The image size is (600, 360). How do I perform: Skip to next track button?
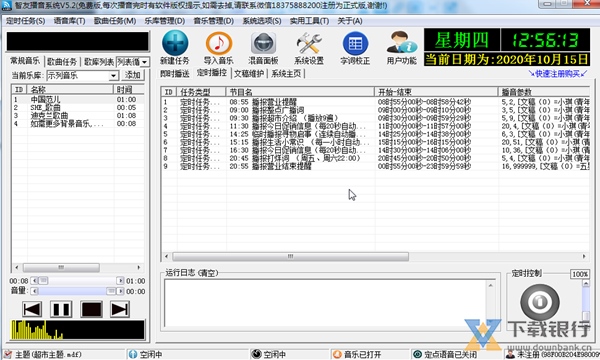coord(120,309)
